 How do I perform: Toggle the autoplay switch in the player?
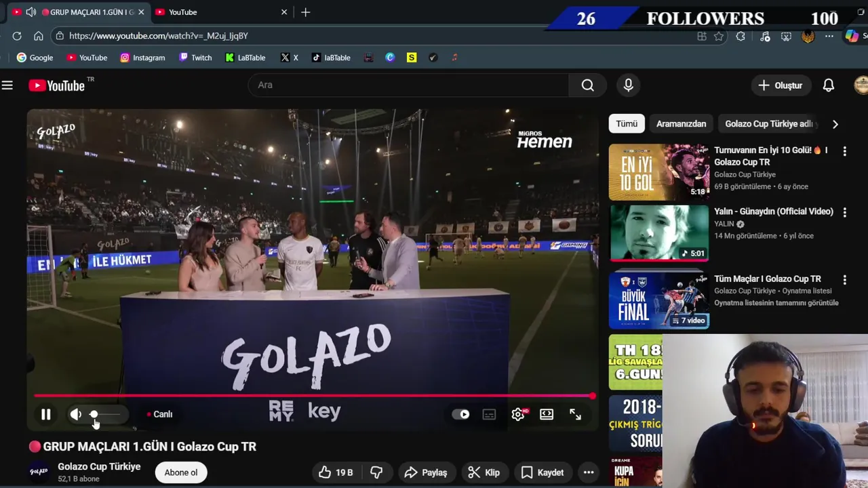tap(461, 414)
